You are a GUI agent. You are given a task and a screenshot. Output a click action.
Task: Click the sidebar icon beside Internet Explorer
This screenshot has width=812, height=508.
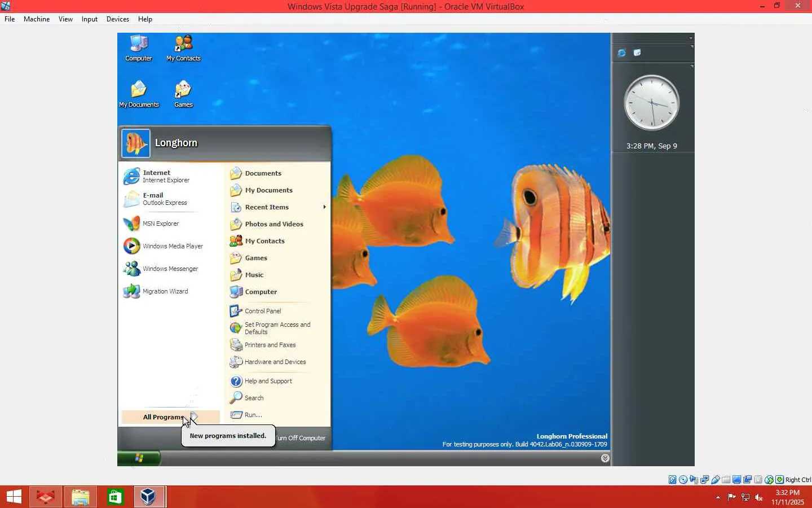coord(637,52)
